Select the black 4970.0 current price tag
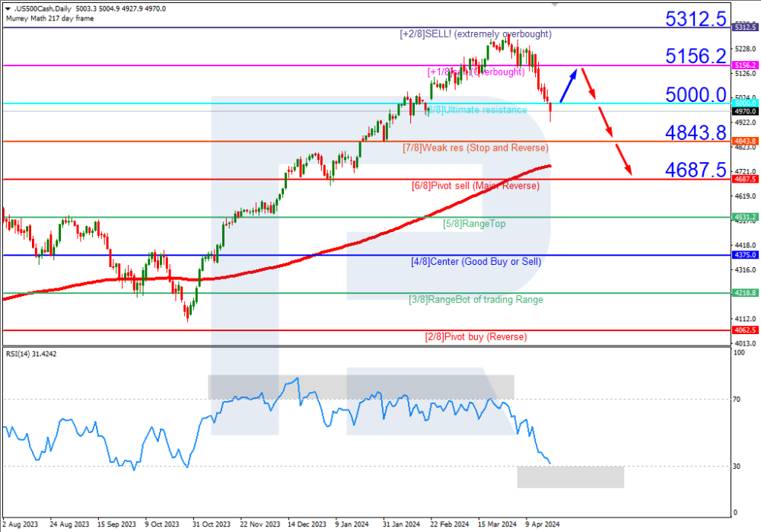Screen dimensions: 761x532 coord(743,111)
